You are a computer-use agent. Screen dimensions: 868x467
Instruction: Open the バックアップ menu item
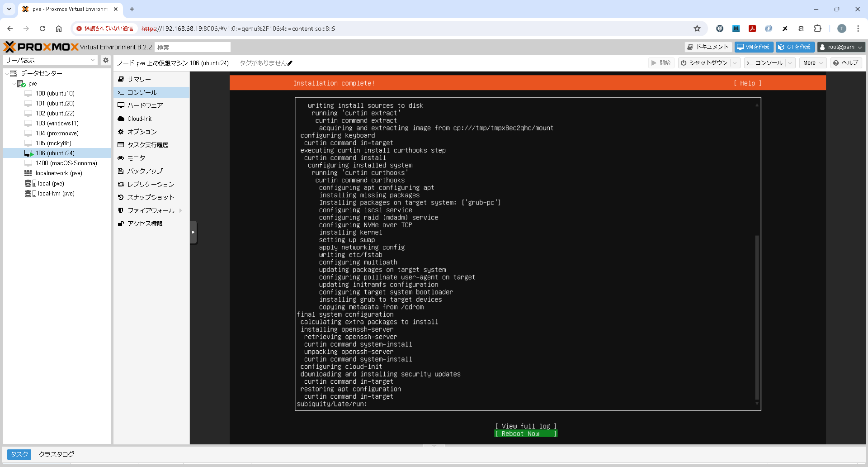[151, 171]
